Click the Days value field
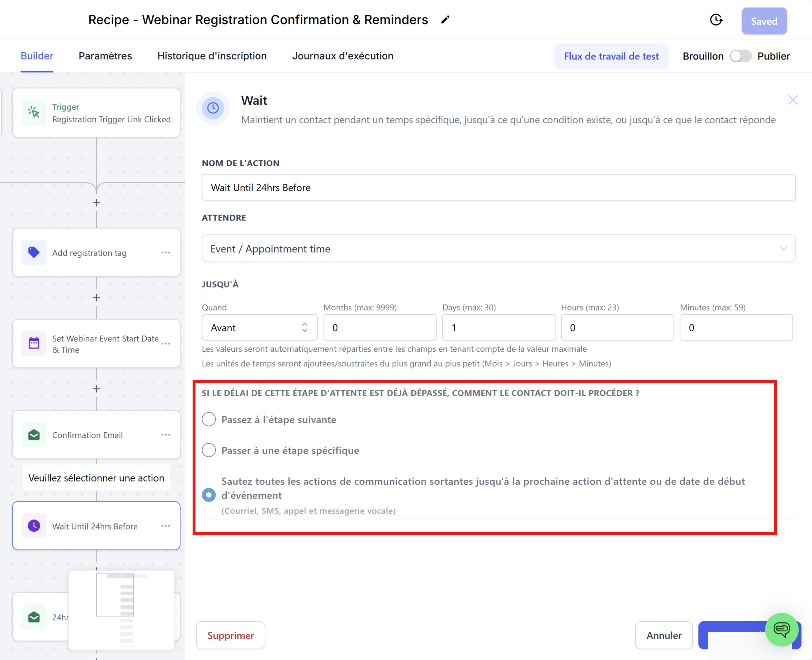 click(x=498, y=327)
